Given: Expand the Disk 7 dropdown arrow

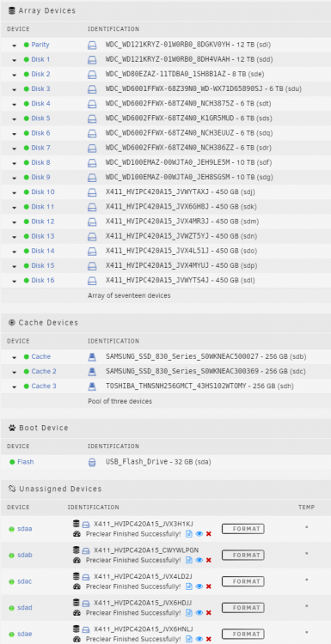Looking at the screenshot, I should point(15,149).
